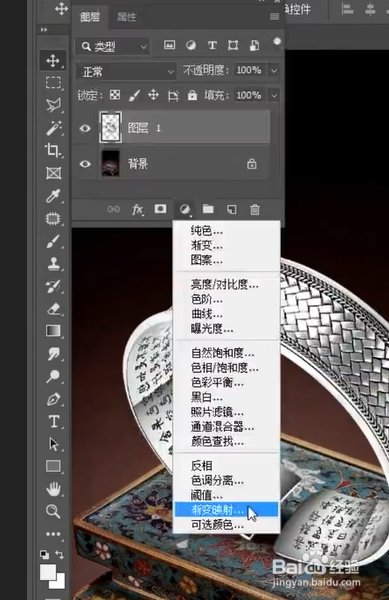389x600 pixels.
Task: Select the Gradient tool
Action: (x=53, y=331)
